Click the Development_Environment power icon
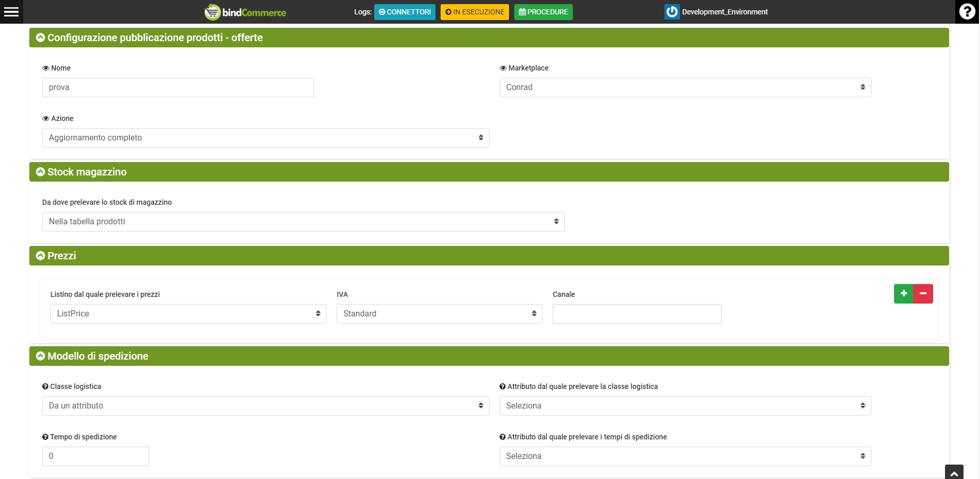Screen dimensions: 980x479 pos(672,12)
